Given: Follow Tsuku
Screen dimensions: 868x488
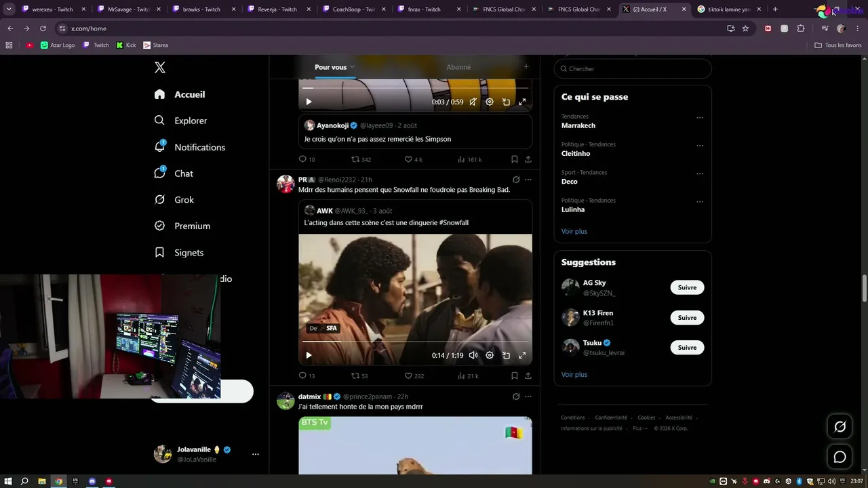Looking at the screenshot, I should click(687, 348).
